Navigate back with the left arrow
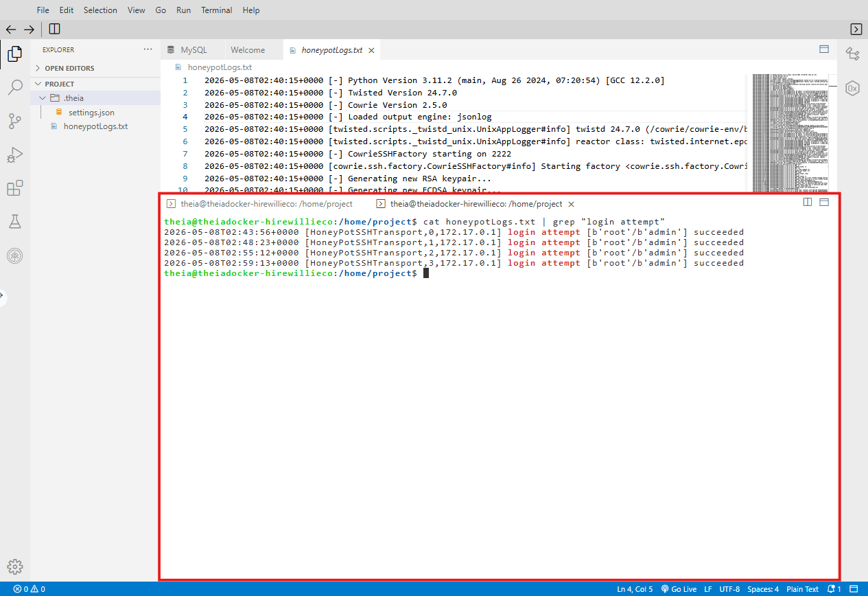Screen dimensions: 868x596 [x=10, y=29]
